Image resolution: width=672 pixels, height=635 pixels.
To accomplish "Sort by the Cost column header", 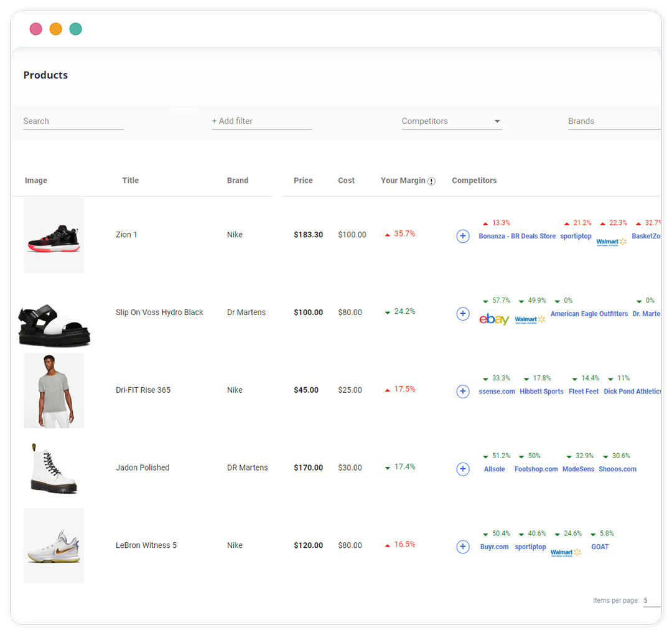I will tap(347, 181).
